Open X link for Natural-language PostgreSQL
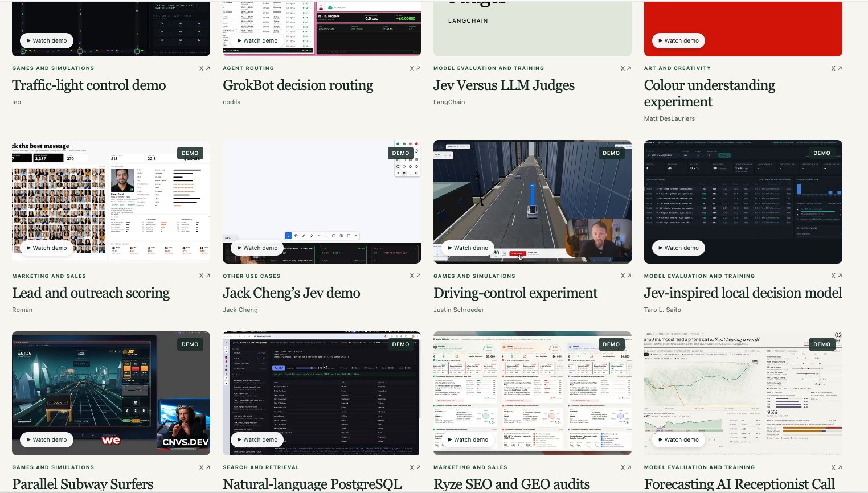This screenshot has width=868, height=493. [x=415, y=467]
